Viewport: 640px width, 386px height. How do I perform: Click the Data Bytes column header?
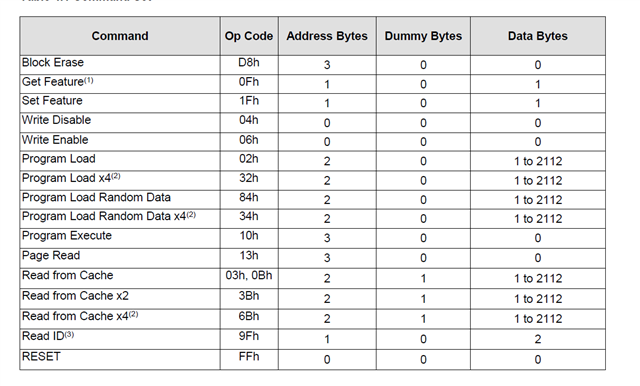[x=538, y=36]
